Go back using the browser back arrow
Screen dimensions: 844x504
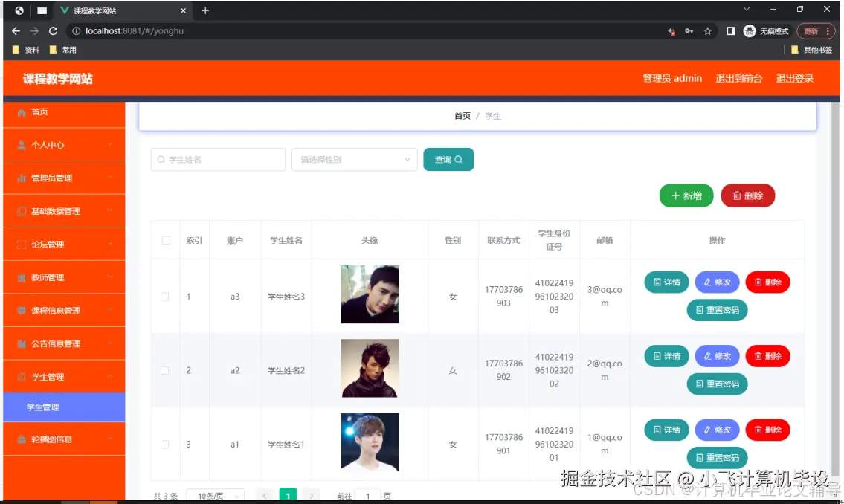coord(16,31)
